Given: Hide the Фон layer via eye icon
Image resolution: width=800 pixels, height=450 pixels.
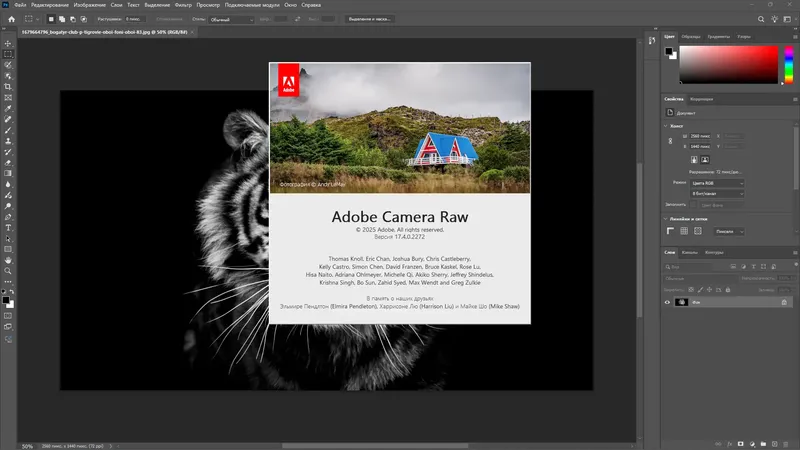Looking at the screenshot, I should (668, 302).
